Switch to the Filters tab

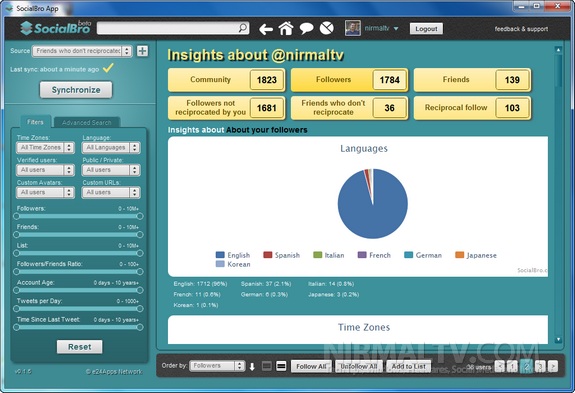[x=35, y=122]
